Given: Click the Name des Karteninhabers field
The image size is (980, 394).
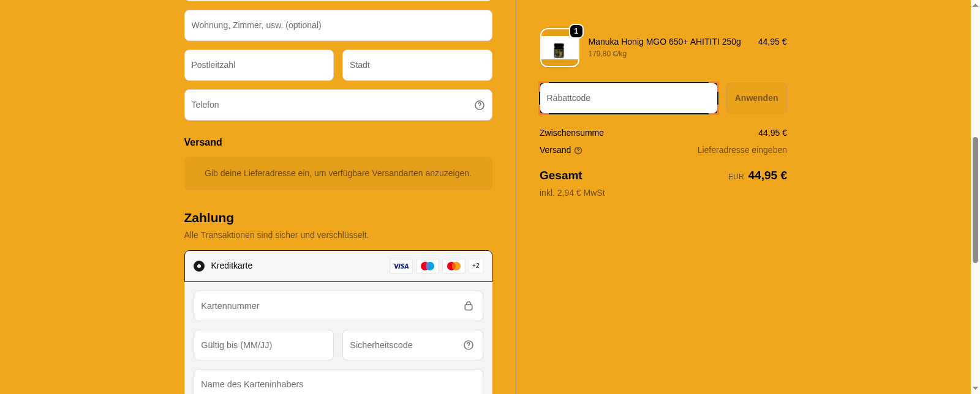Looking at the screenshot, I should point(338,383).
